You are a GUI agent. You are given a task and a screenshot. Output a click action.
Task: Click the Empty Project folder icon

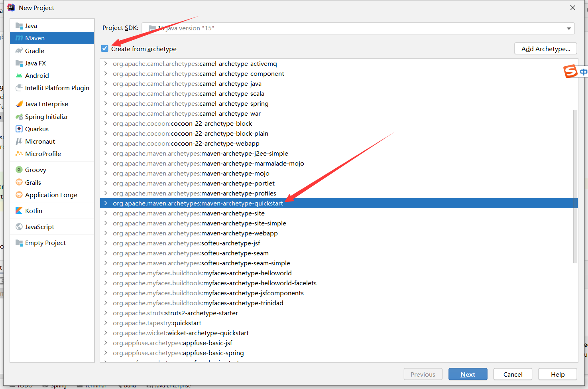[x=19, y=243]
